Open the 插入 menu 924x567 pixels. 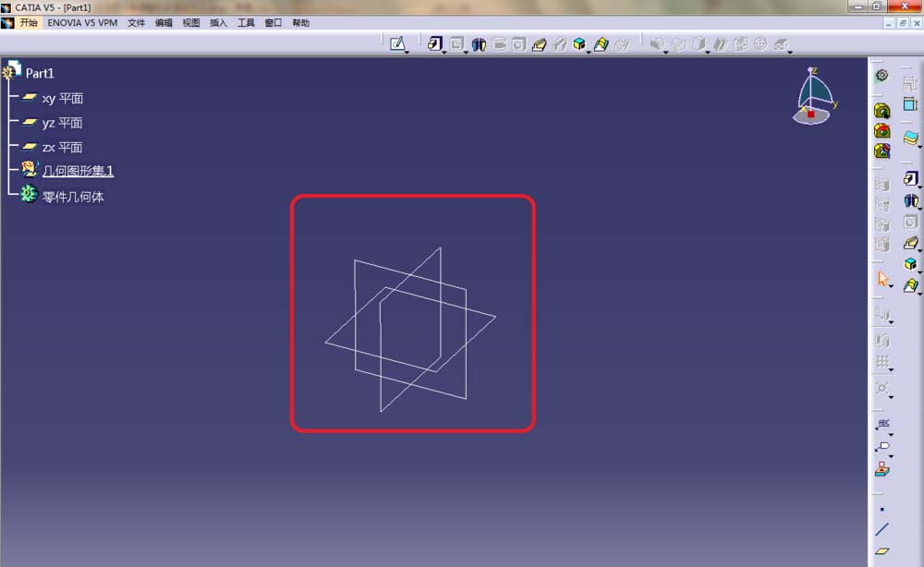[x=218, y=23]
